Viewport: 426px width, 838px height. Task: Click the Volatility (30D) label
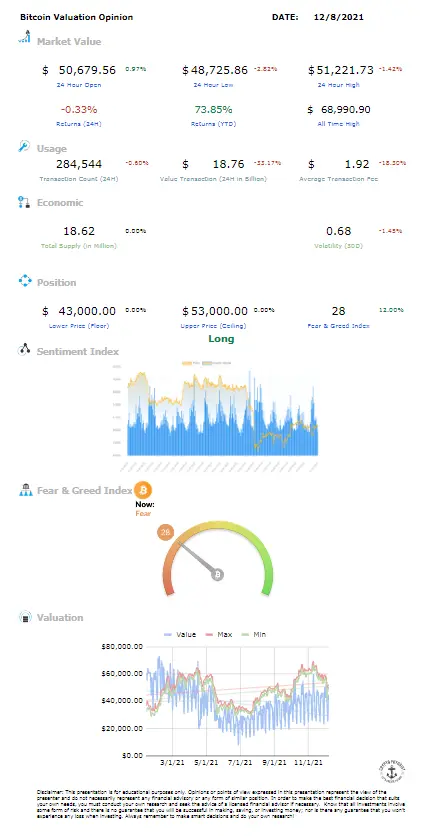[338, 246]
